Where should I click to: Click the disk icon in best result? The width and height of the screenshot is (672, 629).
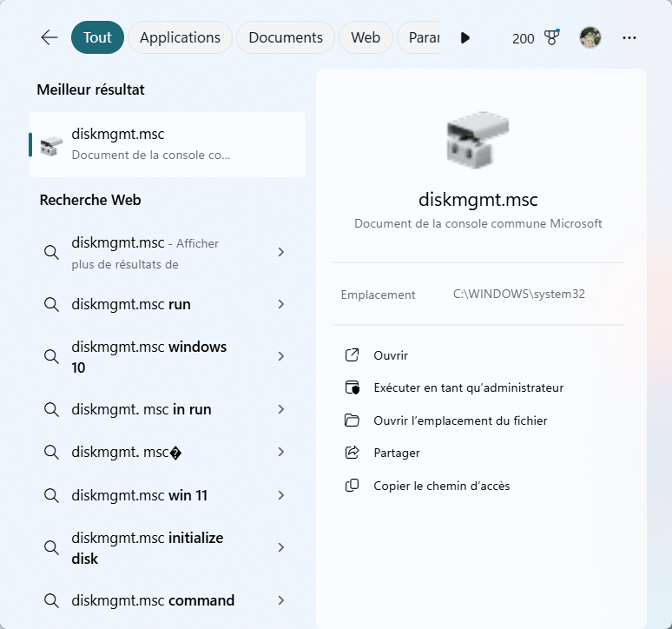(51, 146)
